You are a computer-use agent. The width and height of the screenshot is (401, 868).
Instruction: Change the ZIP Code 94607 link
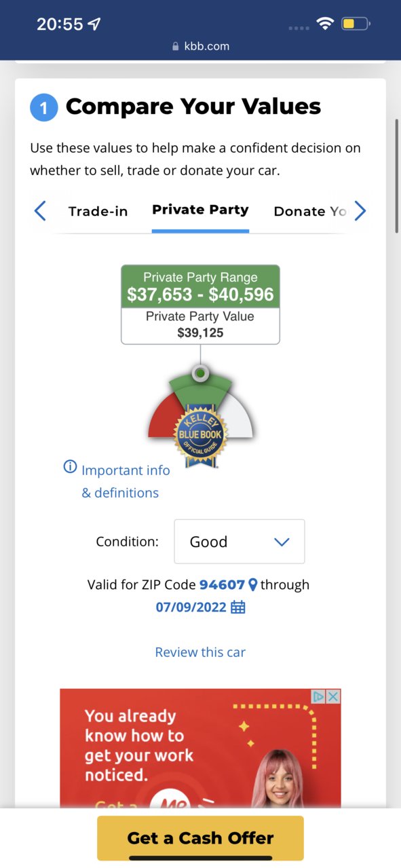pyautogui.click(x=222, y=584)
